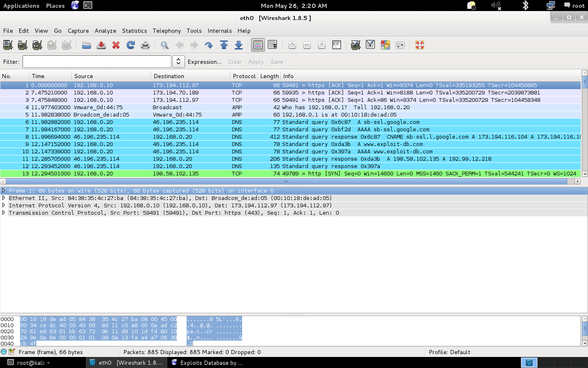Open preferences toolbar icon
The width and height of the screenshot is (588, 368).
click(400, 45)
